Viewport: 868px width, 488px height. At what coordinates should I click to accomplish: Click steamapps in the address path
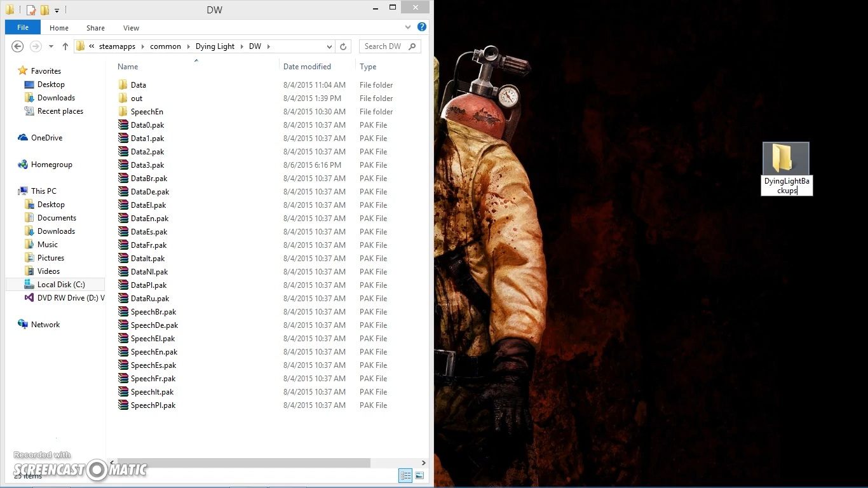coord(117,46)
